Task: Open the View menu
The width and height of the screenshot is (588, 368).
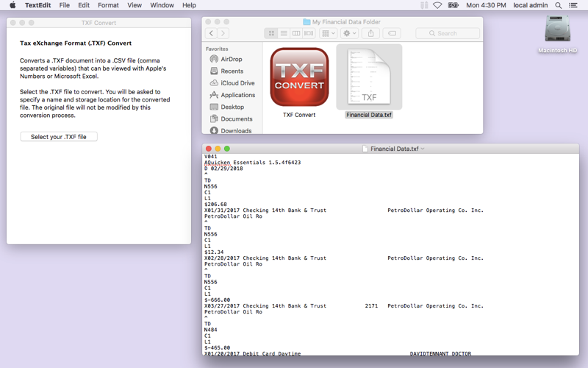Action: 135,5
